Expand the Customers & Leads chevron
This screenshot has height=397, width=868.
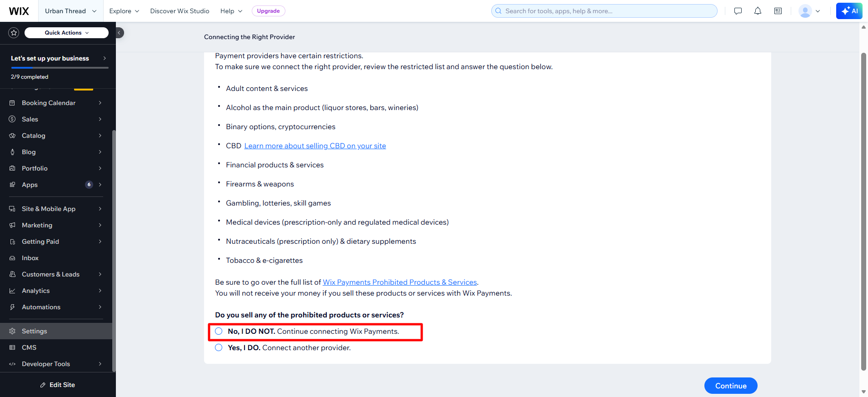coord(100,274)
